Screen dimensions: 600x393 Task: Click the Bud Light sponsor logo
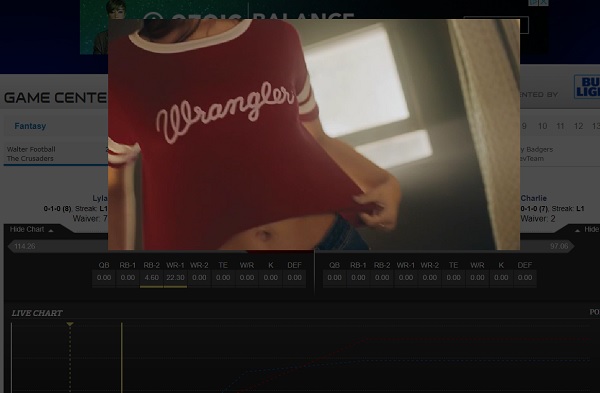point(587,87)
